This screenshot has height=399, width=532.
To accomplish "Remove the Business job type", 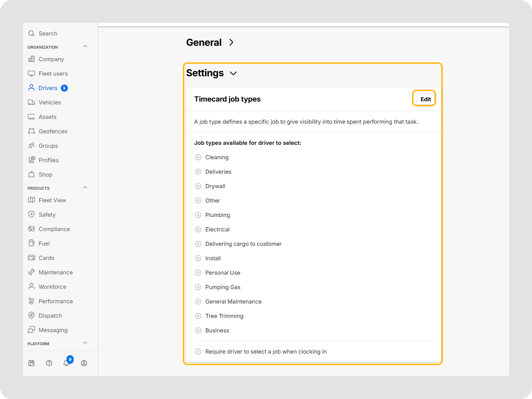I will pos(198,330).
